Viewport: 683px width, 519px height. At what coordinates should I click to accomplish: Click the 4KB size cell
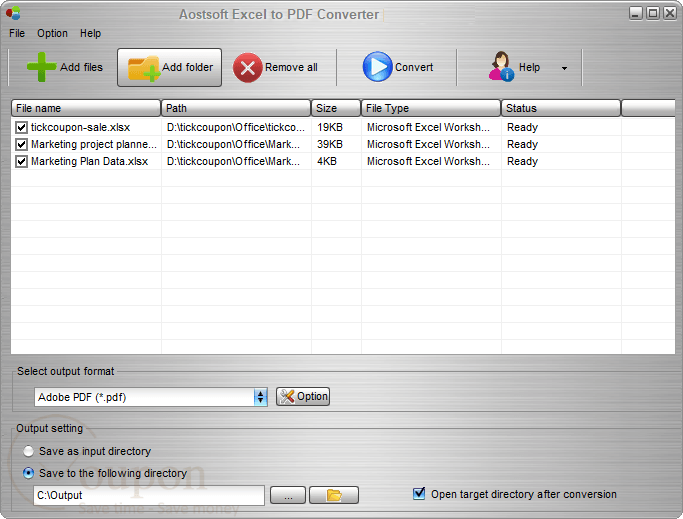pos(327,161)
